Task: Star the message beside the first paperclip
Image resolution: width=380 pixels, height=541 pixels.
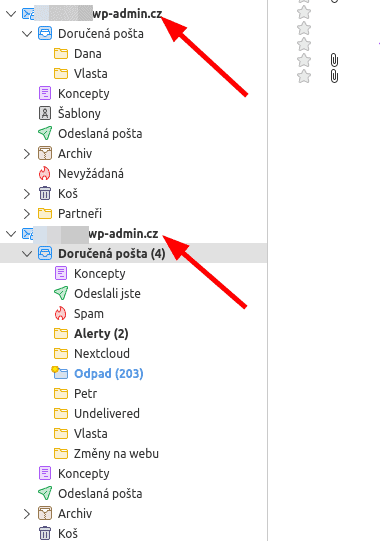Action: coord(304,60)
